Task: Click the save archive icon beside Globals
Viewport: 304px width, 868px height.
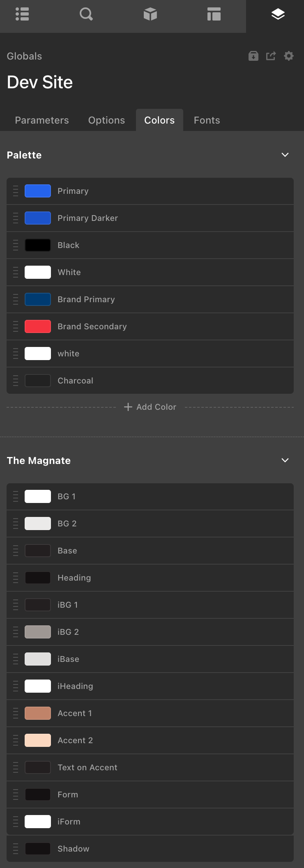Action: coord(253,56)
